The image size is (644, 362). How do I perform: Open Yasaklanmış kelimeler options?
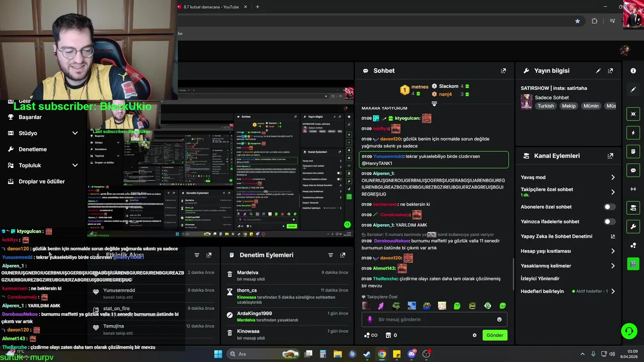(568, 265)
